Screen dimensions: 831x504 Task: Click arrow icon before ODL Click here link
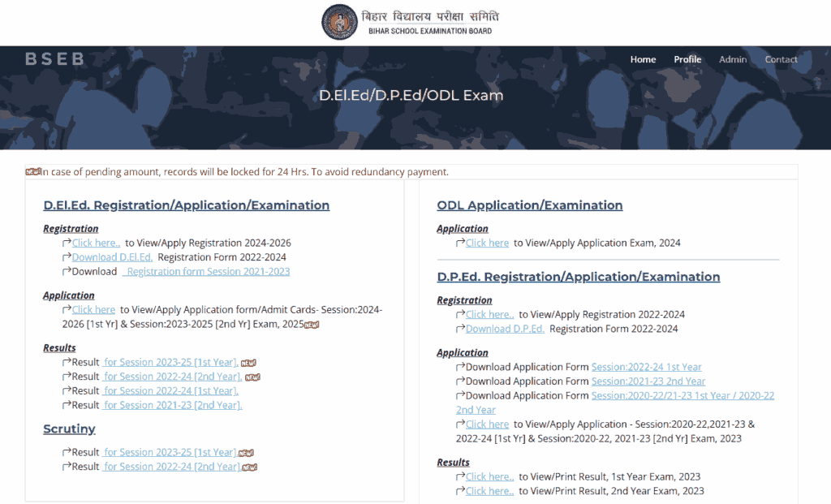[461, 243]
